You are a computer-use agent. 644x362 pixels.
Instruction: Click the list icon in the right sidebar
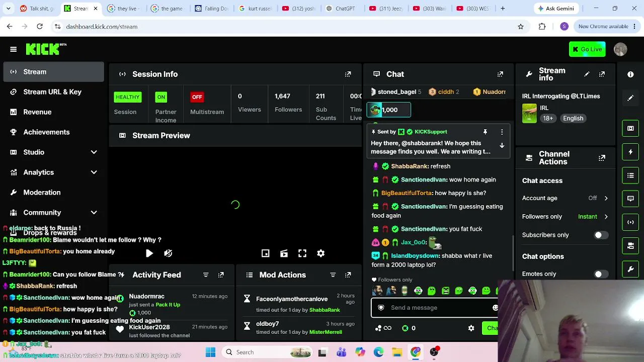[x=630, y=175]
